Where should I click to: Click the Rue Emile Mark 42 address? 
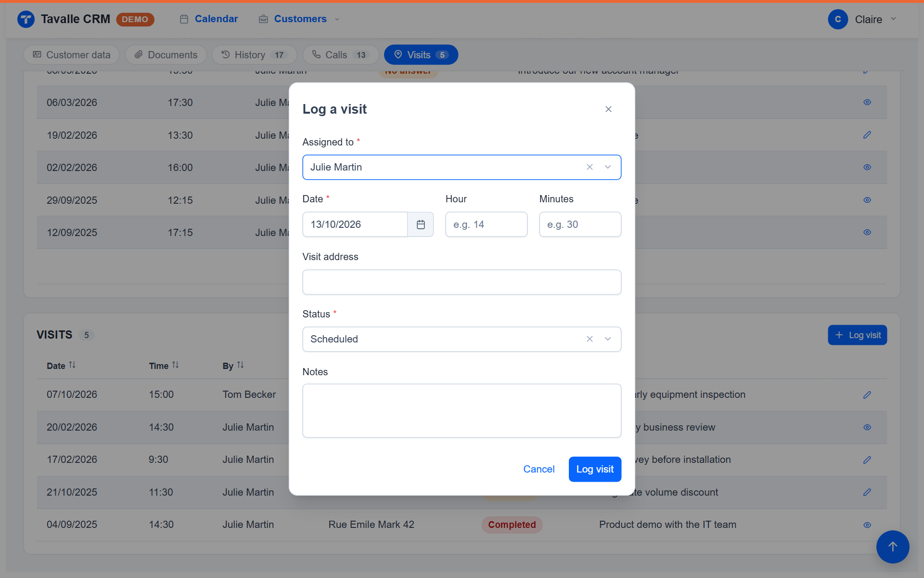pos(371,525)
